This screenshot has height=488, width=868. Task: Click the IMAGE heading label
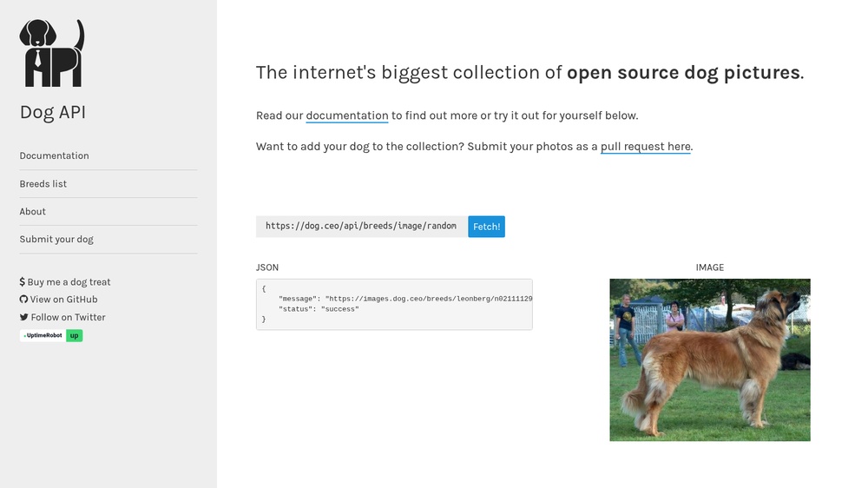[710, 267]
